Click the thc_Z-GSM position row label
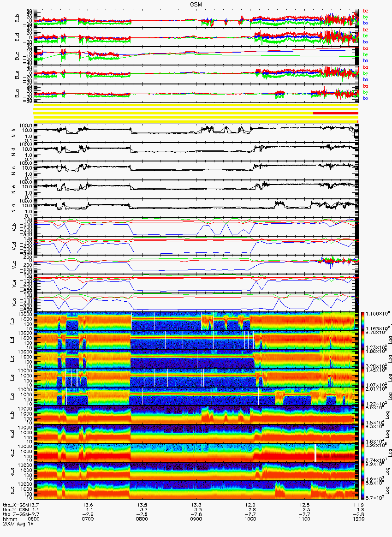392x537 pixels. click(x=17, y=514)
